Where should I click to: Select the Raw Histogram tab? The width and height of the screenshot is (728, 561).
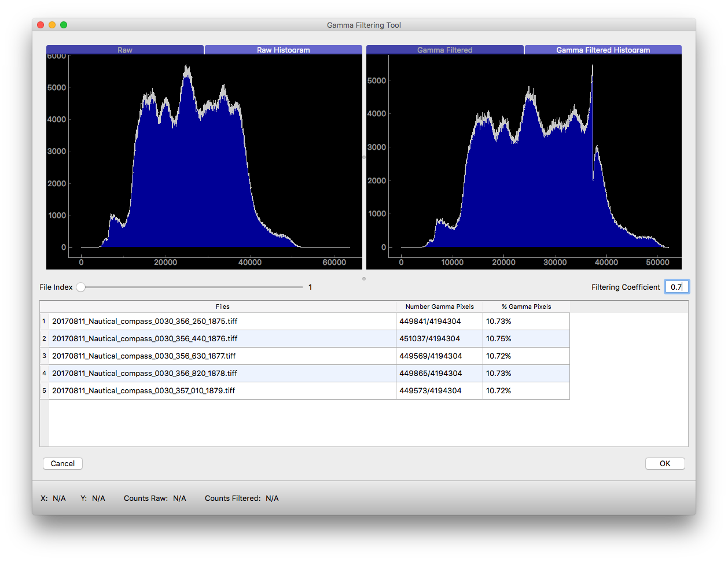click(283, 50)
